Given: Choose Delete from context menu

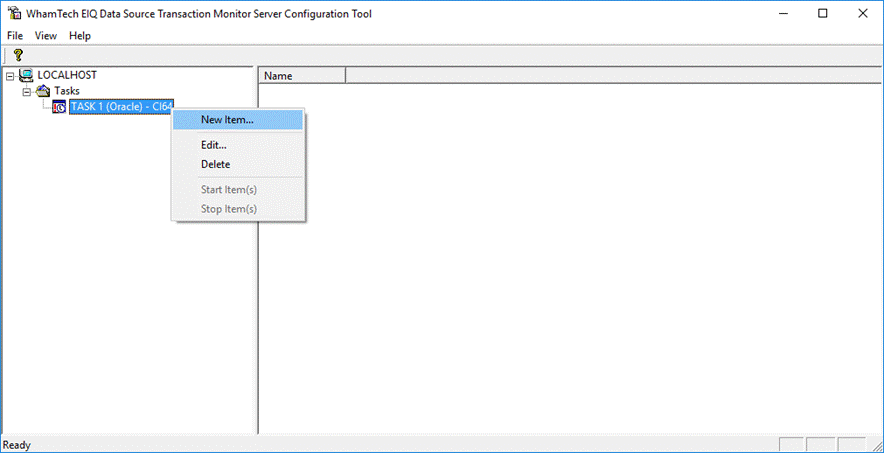Looking at the screenshot, I should [238, 165].
